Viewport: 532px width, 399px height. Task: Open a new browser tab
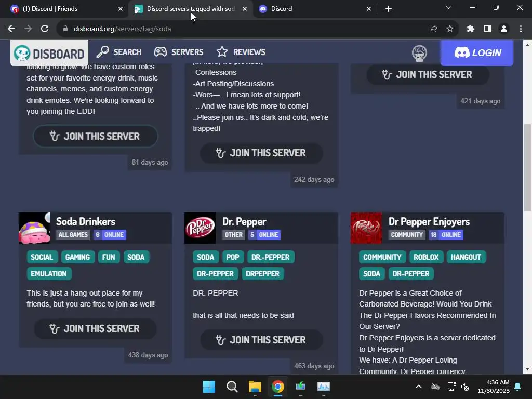[x=389, y=9]
